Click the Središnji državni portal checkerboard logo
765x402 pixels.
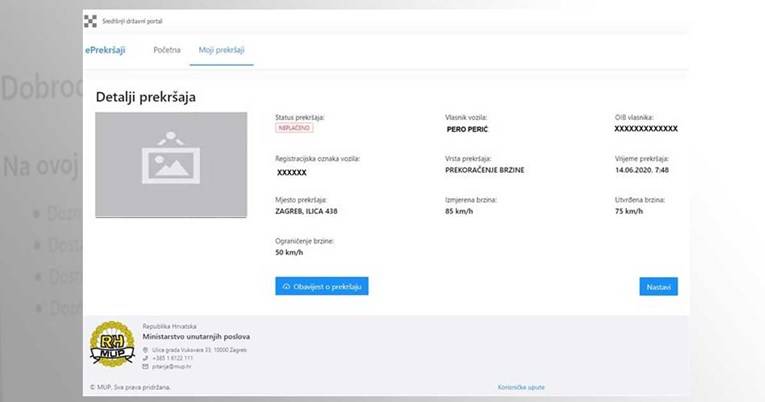point(92,20)
